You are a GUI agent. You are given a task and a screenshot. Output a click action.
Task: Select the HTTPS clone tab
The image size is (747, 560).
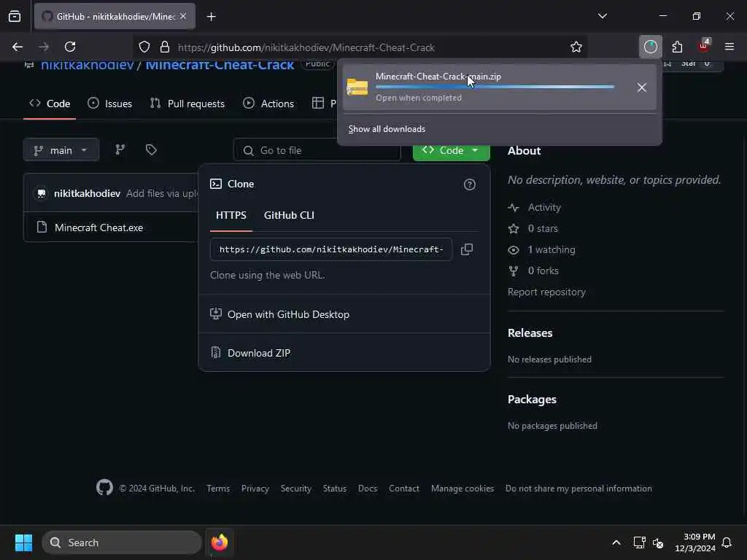click(231, 215)
